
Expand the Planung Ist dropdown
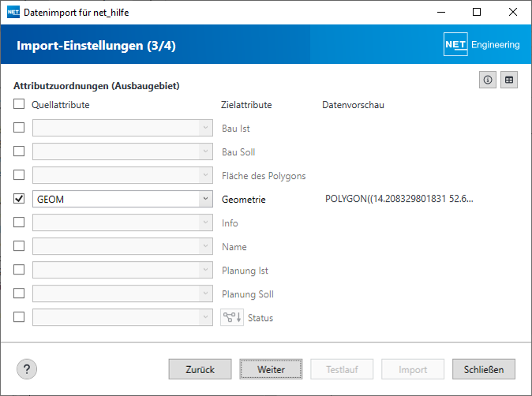point(123,270)
